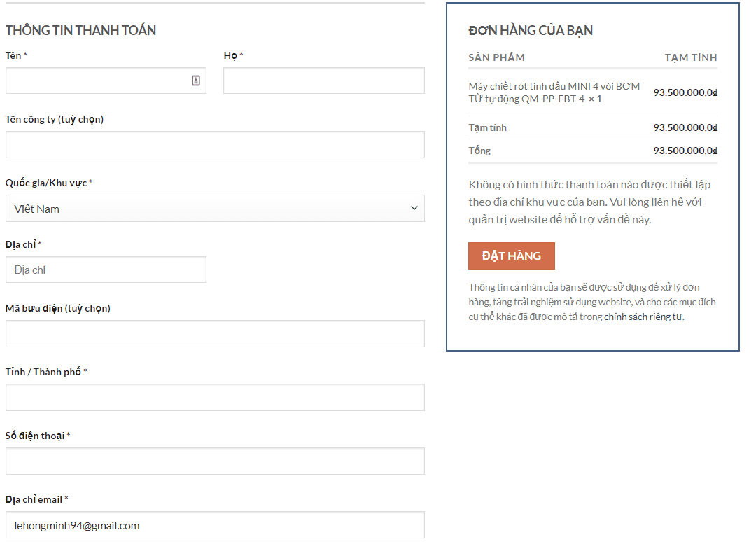Click the email field containing lehongminh94@gmail.com

[215, 525]
